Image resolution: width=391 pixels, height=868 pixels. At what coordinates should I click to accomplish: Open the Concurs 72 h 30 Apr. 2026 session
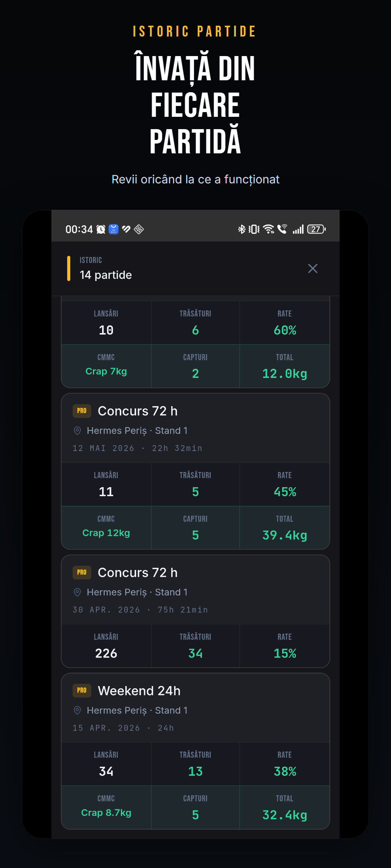195,590
